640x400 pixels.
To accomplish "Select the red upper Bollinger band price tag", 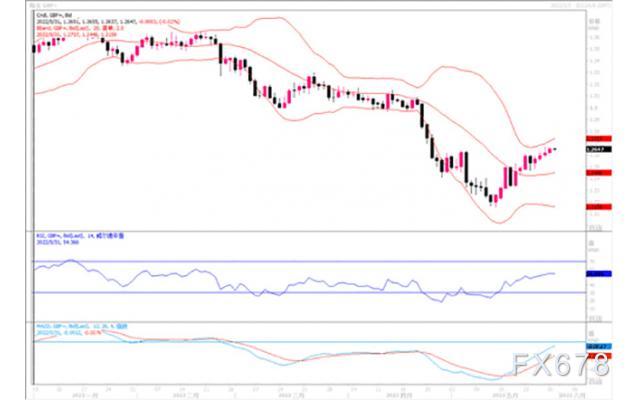I will pos(599,139).
